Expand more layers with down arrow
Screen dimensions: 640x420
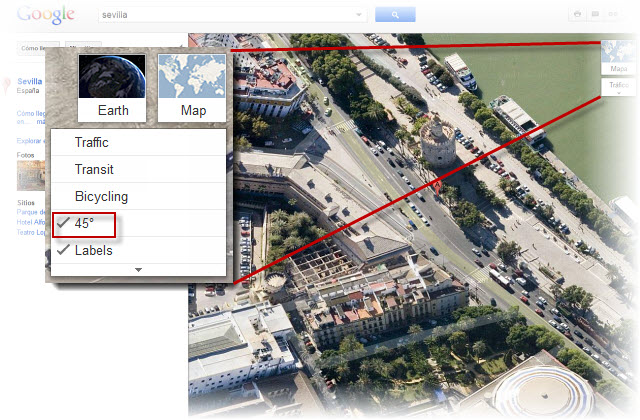[x=138, y=270]
